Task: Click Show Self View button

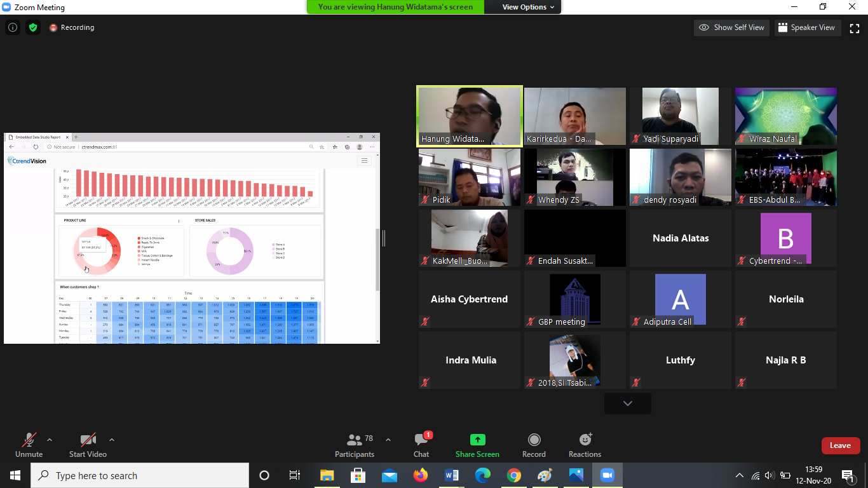Action: [732, 27]
